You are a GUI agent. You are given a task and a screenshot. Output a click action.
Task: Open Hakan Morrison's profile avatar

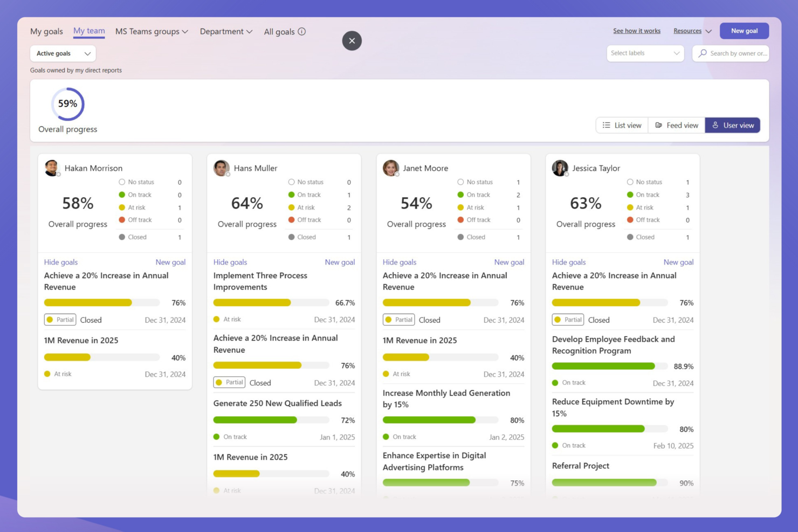[x=52, y=168]
